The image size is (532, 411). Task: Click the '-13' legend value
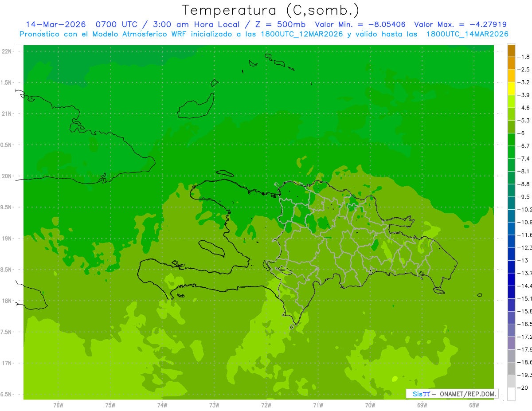[x=523, y=260]
